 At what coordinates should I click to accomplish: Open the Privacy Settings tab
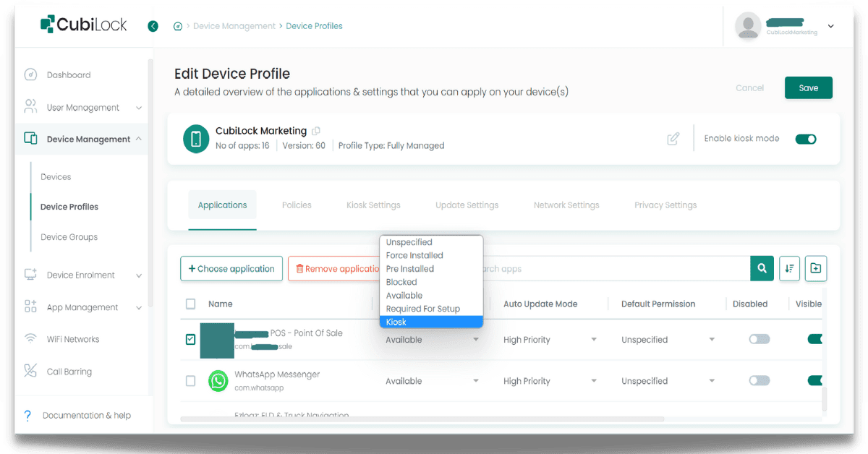(x=665, y=205)
